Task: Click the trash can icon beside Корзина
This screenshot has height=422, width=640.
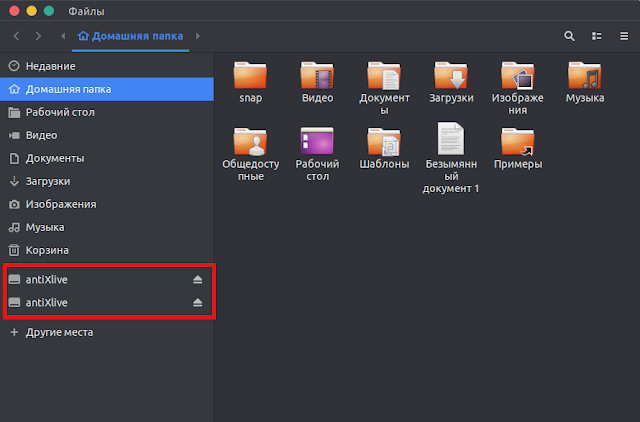Action: [14, 250]
